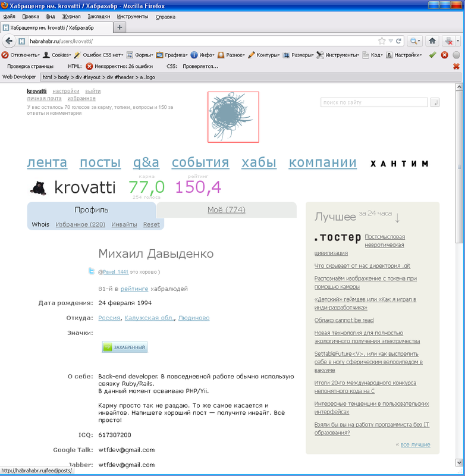The width and height of the screenshot is (465, 476).
Task: Open the Избранное (220) subtab
Action: point(80,224)
